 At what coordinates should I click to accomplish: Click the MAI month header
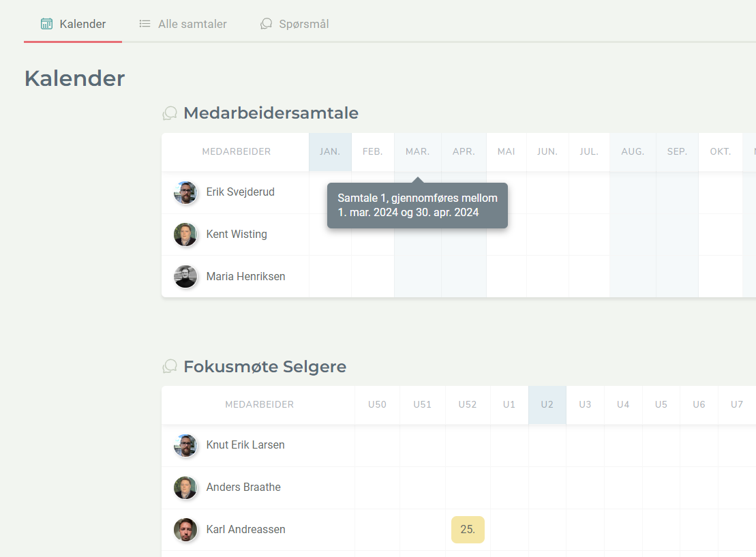click(x=506, y=152)
